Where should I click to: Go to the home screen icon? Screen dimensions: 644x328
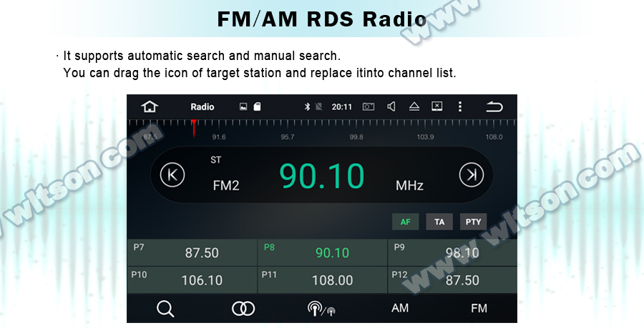[x=150, y=106]
